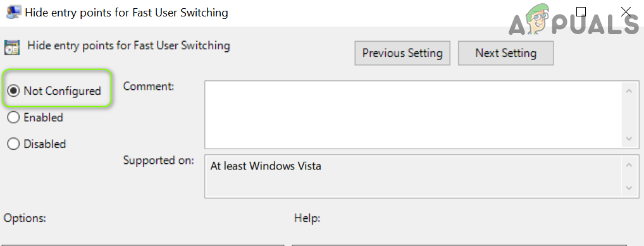
Task: Click the Supported on scroll-up arrow
Action: (x=629, y=164)
